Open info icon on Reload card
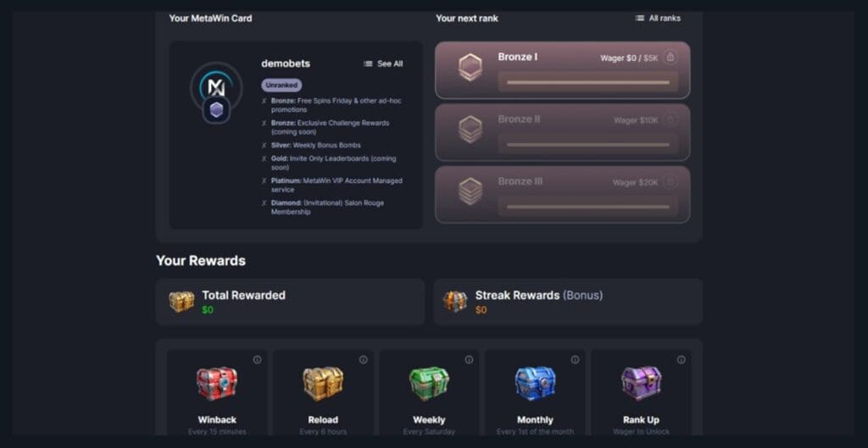 (x=363, y=360)
